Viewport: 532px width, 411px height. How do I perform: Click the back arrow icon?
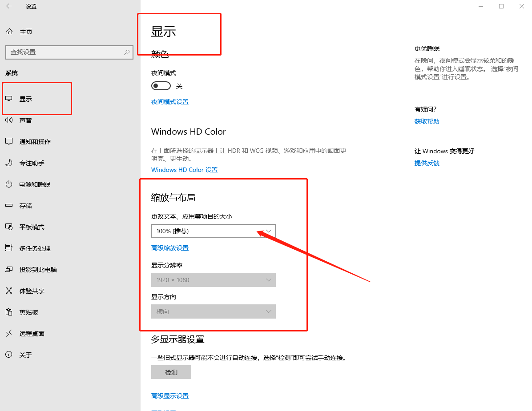[x=9, y=6]
